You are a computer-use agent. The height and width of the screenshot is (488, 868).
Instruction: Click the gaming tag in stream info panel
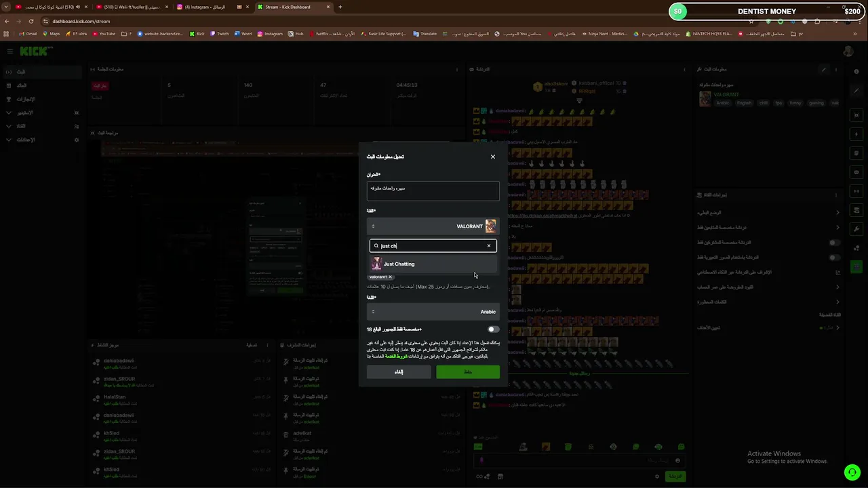816,103
